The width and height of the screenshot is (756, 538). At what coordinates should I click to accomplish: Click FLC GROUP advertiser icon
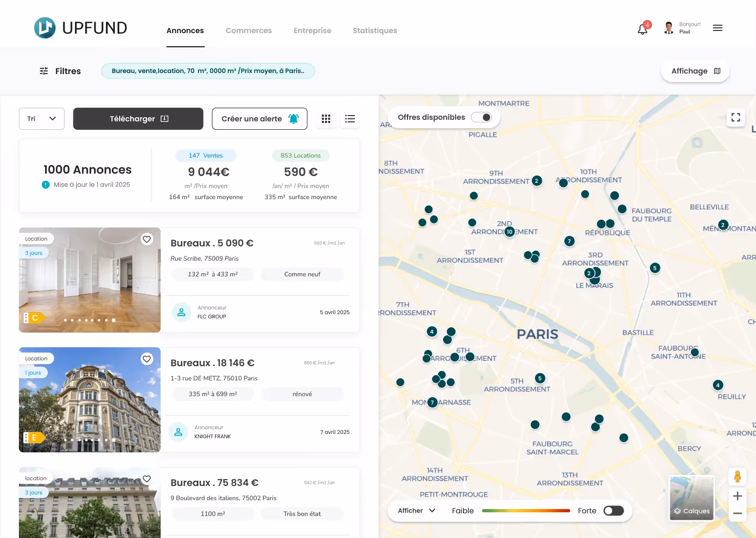point(181,312)
